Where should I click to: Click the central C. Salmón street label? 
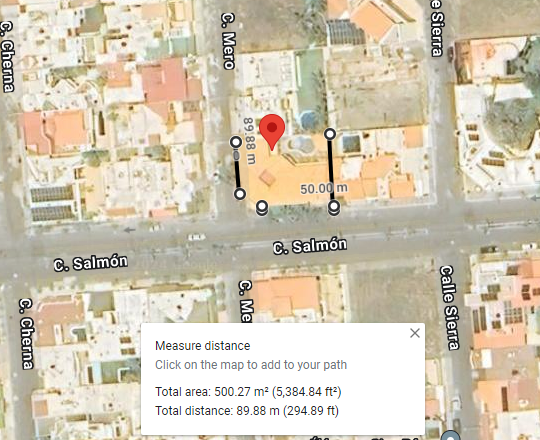(310, 246)
